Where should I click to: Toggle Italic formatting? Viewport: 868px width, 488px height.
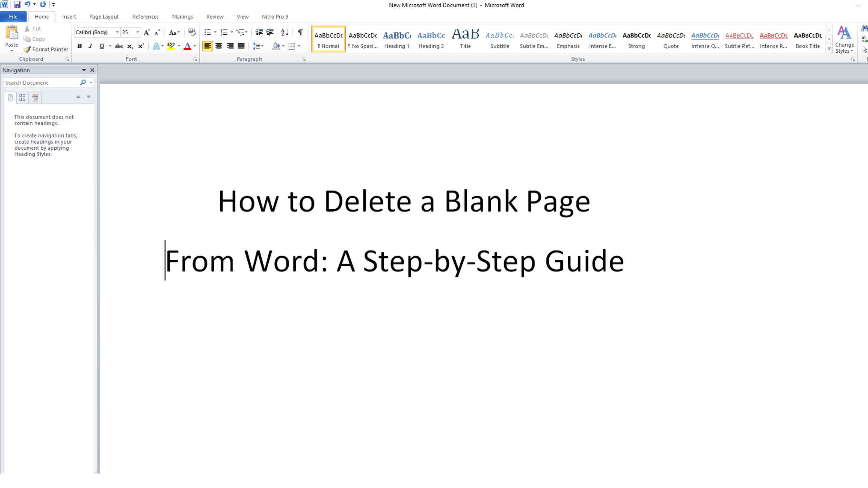(x=90, y=46)
